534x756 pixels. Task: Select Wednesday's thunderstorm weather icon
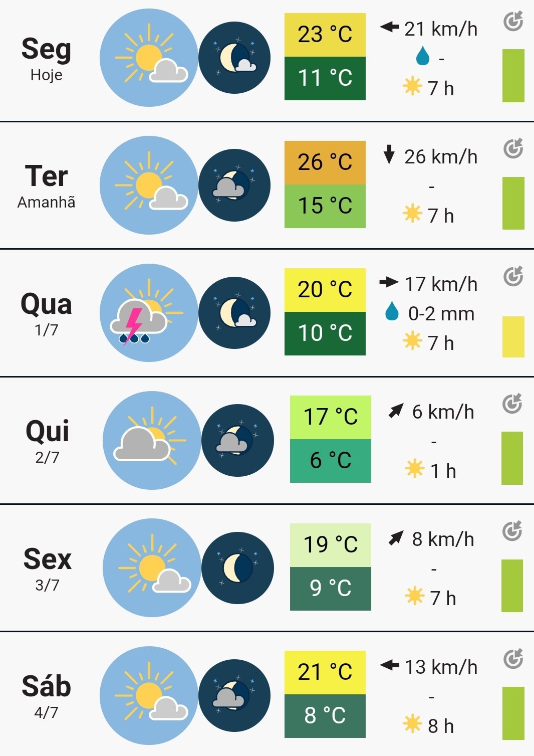coord(149,313)
